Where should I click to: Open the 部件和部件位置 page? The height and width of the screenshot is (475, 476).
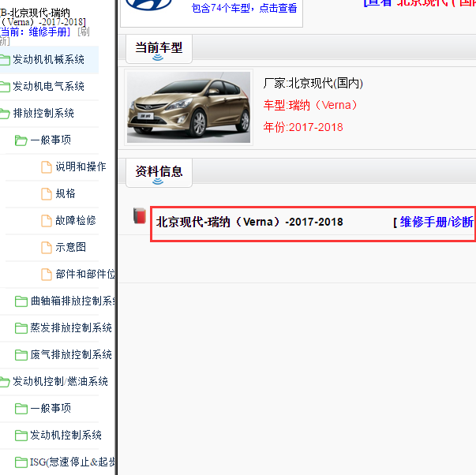[x=85, y=274]
